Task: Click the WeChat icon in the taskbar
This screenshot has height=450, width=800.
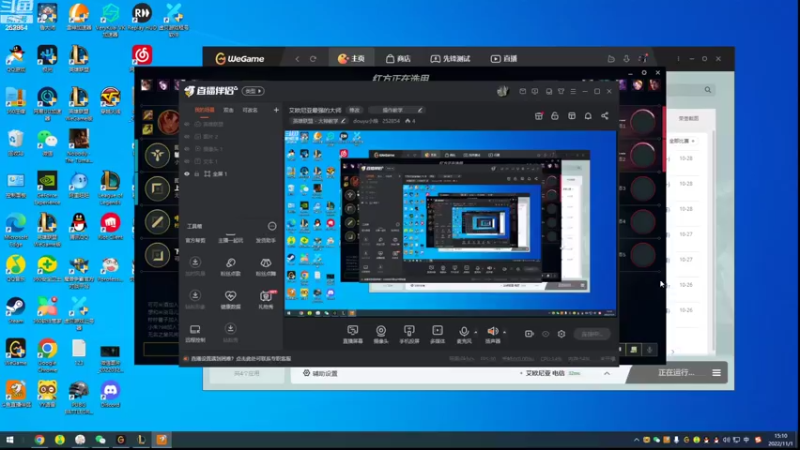Action: tap(100, 440)
